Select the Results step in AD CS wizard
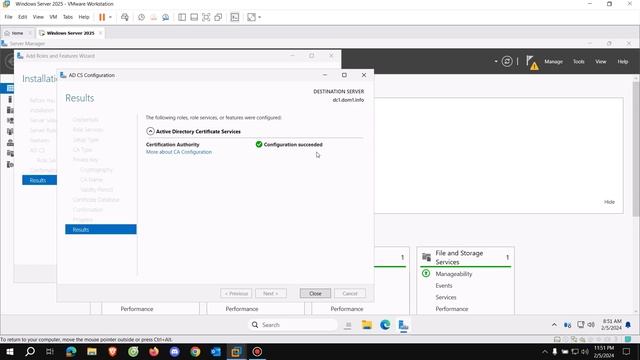 [101, 229]
